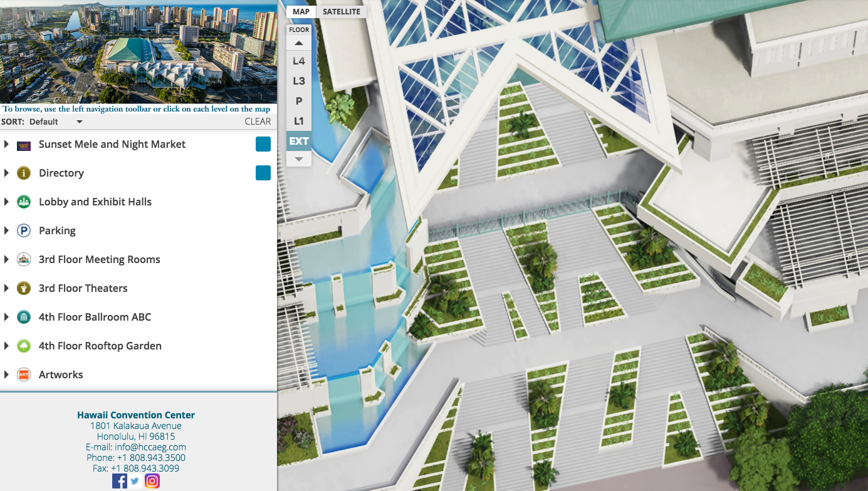The width and height of the screenshot is (868, 491).
Task: Click the +1 808.943.3500 phone number
Action: point(151,458)
